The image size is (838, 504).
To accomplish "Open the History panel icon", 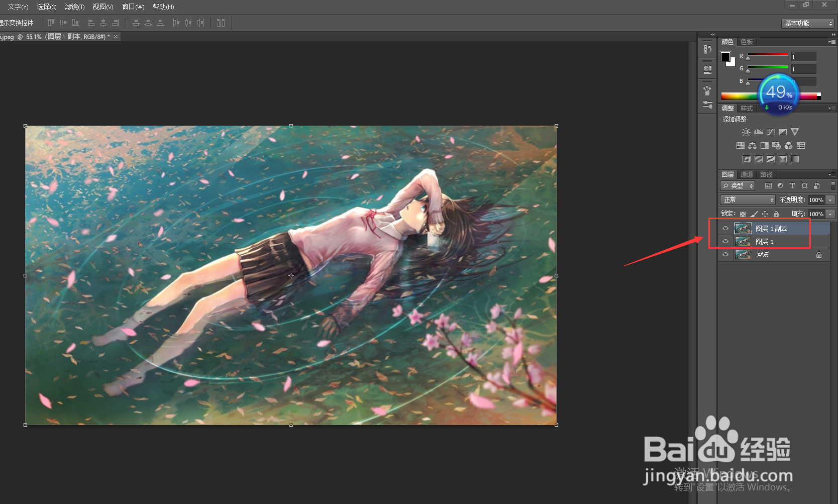I will (707, 49).
